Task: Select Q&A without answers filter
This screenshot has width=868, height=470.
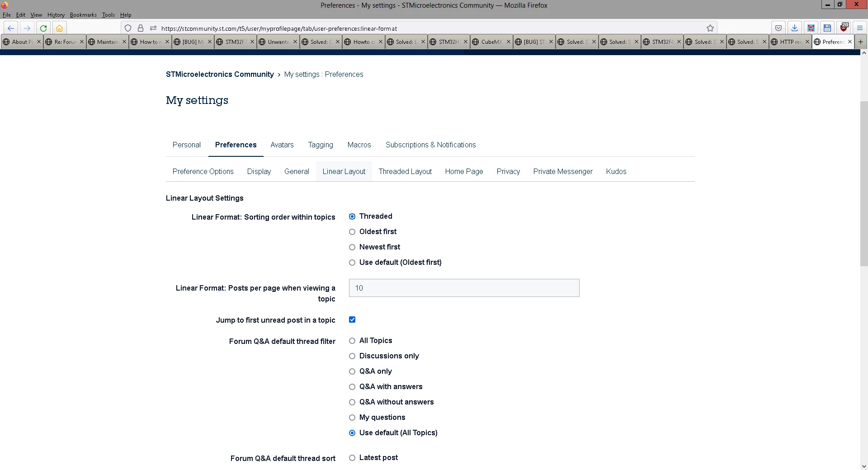Action: pos(352,402)
